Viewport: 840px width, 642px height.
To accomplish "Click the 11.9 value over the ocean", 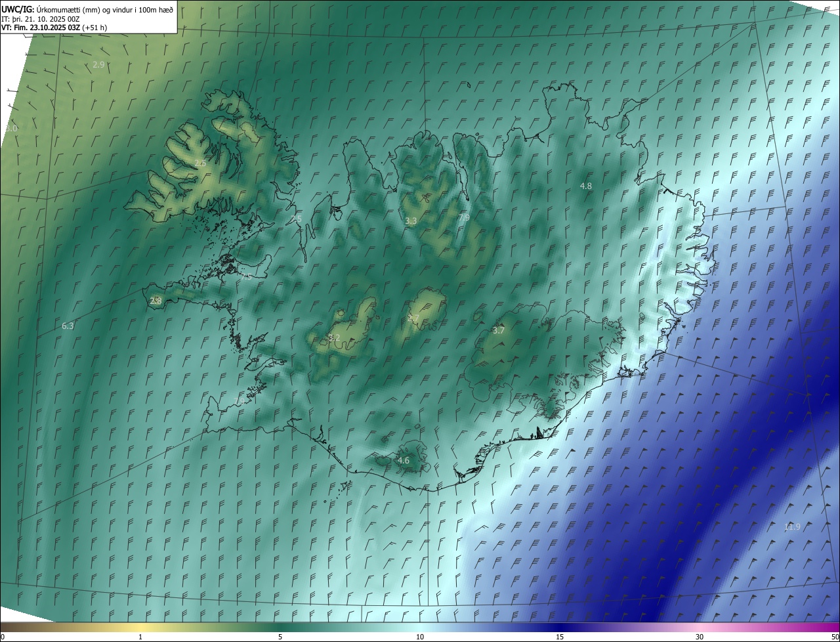I will point(793,526).
